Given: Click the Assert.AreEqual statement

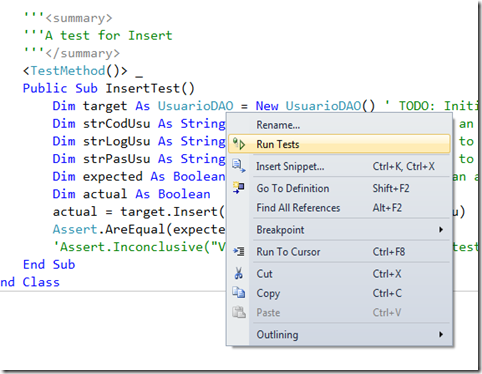Looking at the screenshot, I should (139, 229).
